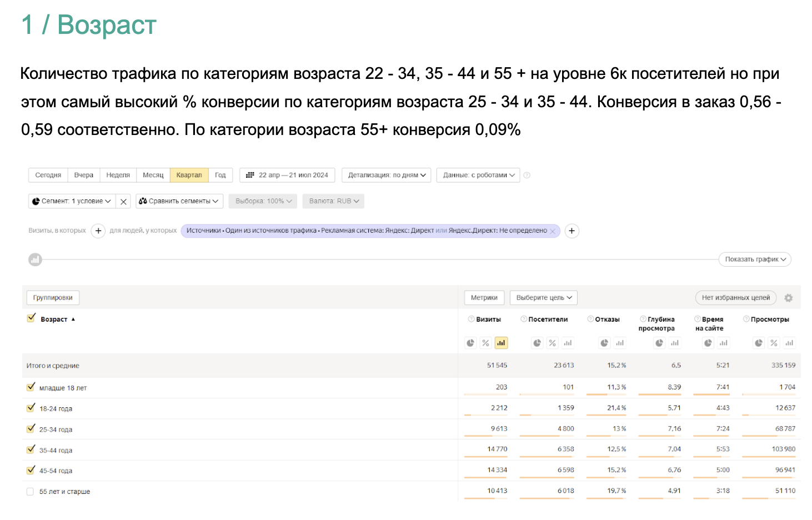Clear segment with the X button

click(x=123, y=201)
